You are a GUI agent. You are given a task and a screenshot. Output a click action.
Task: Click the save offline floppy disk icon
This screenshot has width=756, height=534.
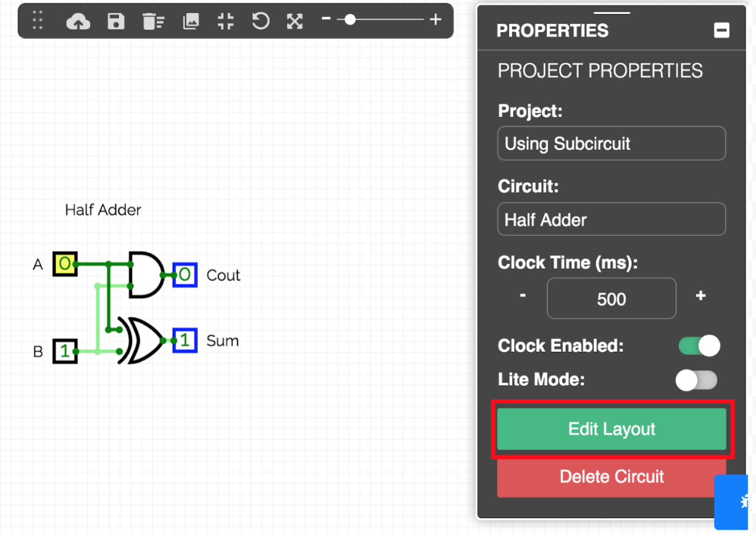click(116, 21)
